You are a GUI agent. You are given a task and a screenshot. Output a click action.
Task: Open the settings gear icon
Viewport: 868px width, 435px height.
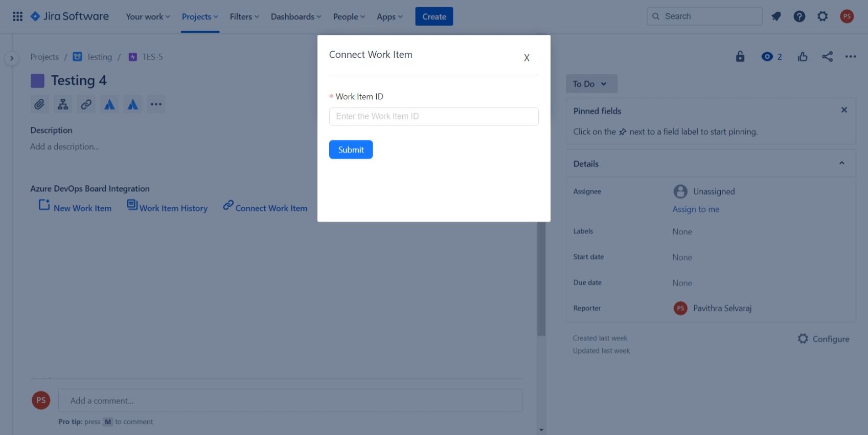[822, 16]
